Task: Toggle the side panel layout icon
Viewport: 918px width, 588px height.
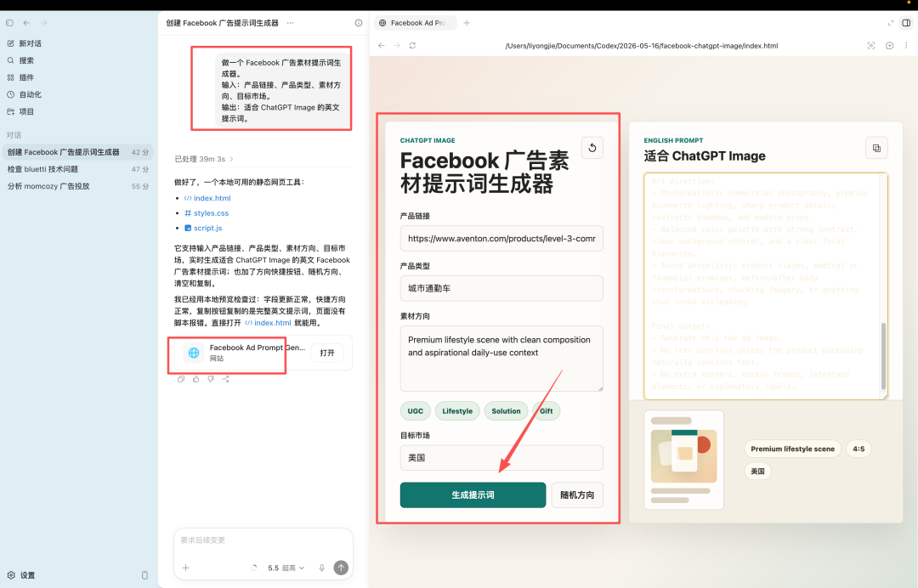Action: [906, 23]
